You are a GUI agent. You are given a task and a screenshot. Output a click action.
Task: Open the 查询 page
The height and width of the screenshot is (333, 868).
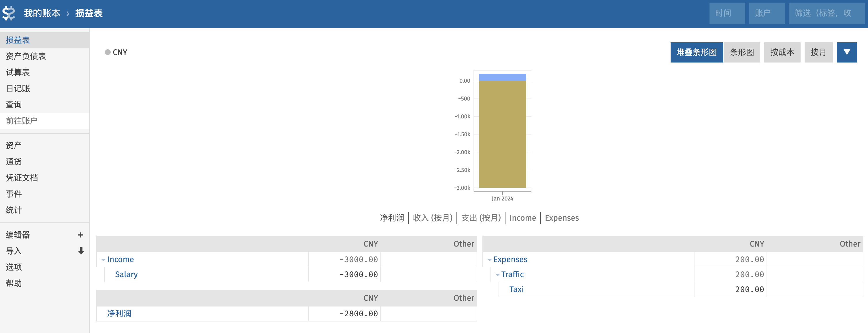click(44, 105)
